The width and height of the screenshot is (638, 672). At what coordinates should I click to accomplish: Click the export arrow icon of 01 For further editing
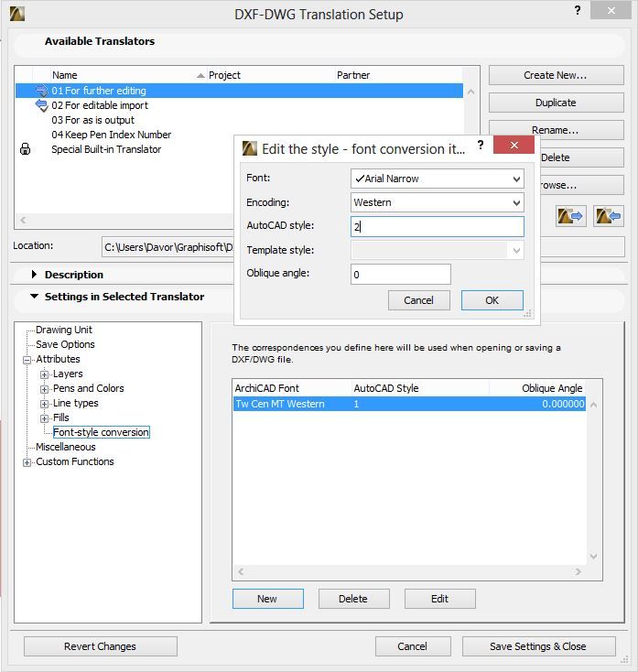coord(41,91)
